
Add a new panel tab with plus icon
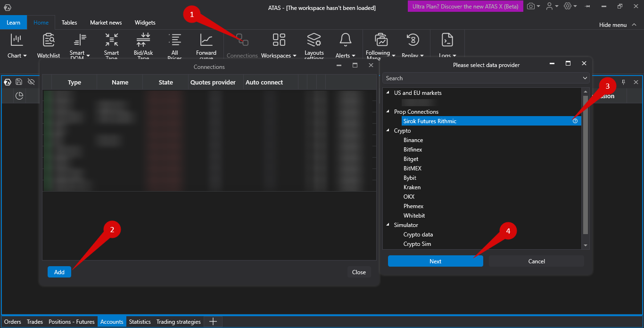click(213, 321)
